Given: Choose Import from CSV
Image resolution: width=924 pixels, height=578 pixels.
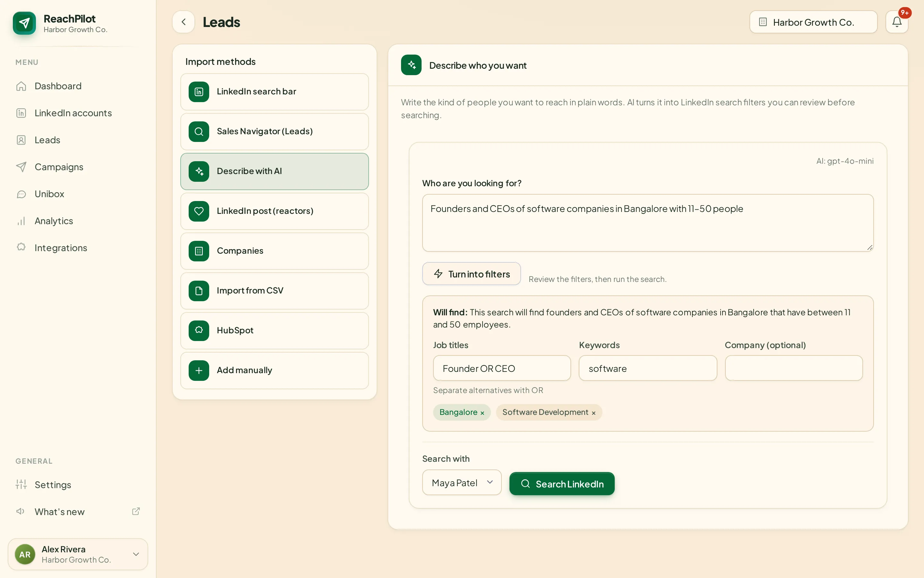Looking at the screenshot, I should click(x=275, y=291).
